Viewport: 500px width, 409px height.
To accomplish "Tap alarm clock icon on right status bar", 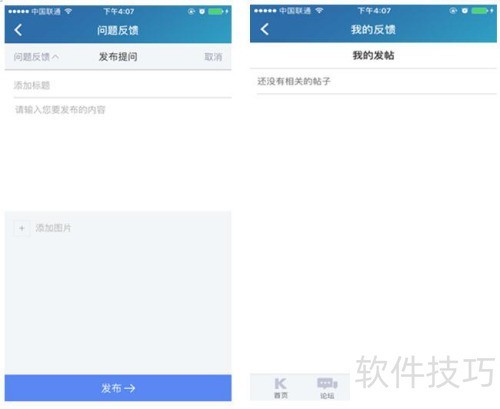I will click(x=465, y=11).
